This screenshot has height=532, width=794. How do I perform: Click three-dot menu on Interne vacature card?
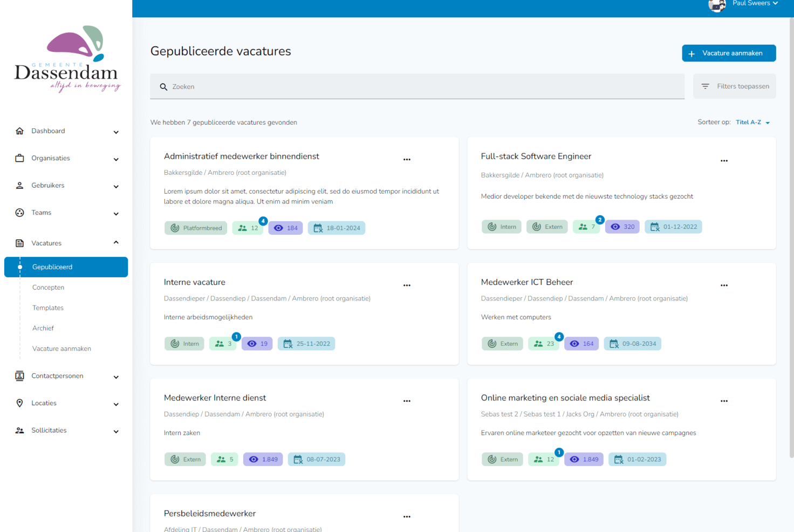(407, 285)
